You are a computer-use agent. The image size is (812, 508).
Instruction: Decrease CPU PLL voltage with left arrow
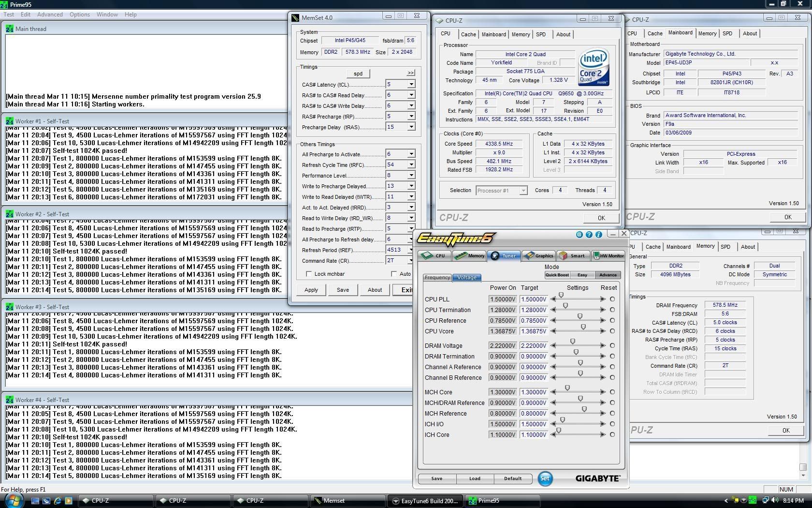[553, 299]
